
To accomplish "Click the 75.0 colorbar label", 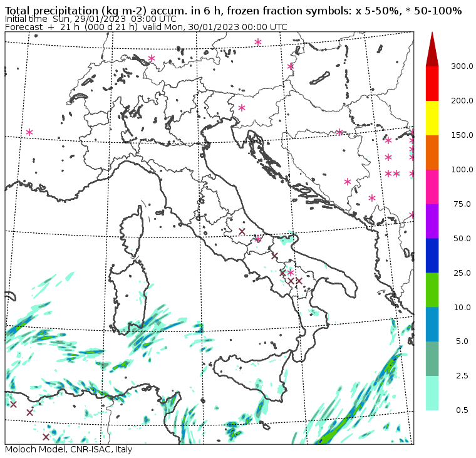I will (x=462, y=204).
